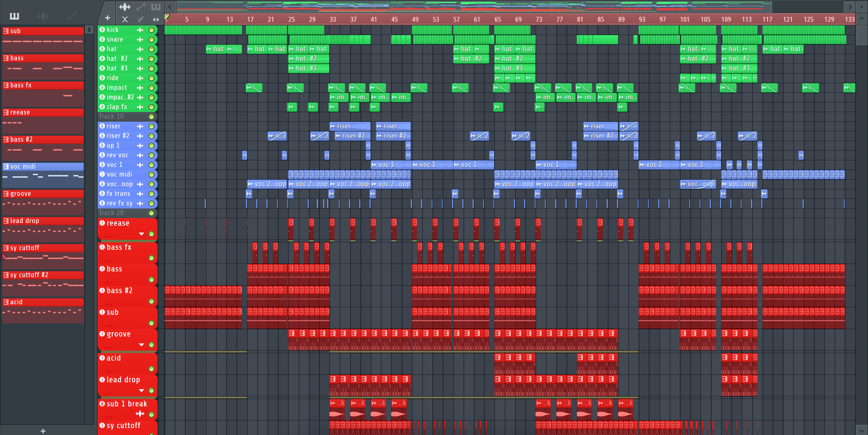Click the sy cuttoff track name
This screenshot has width=868, height=435.
point(123,425)
